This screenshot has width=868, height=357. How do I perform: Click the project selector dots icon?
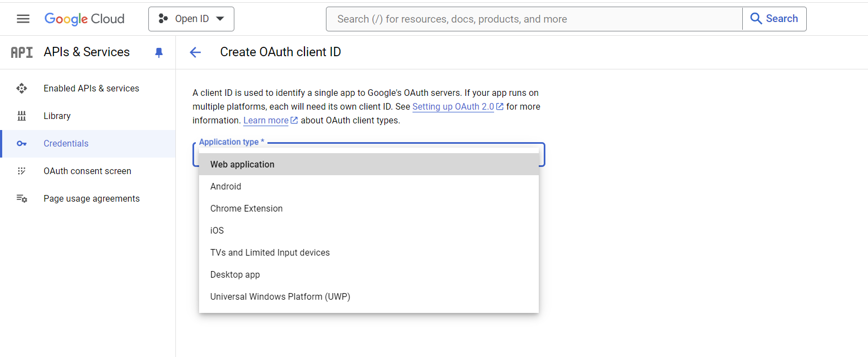163,19
